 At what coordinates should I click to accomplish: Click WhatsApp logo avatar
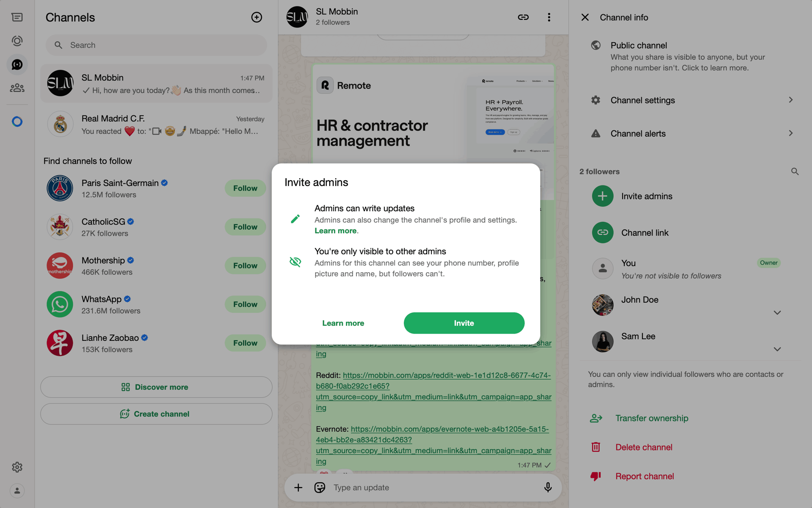point(60,304)
